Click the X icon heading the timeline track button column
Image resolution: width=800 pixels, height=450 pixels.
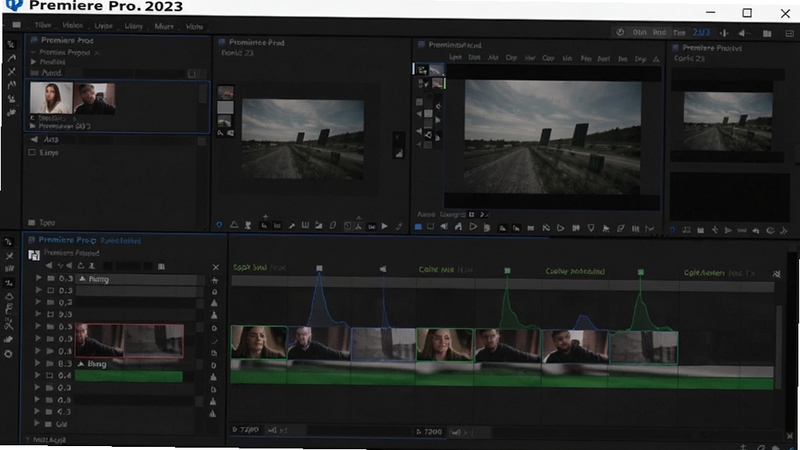(215, 267)
